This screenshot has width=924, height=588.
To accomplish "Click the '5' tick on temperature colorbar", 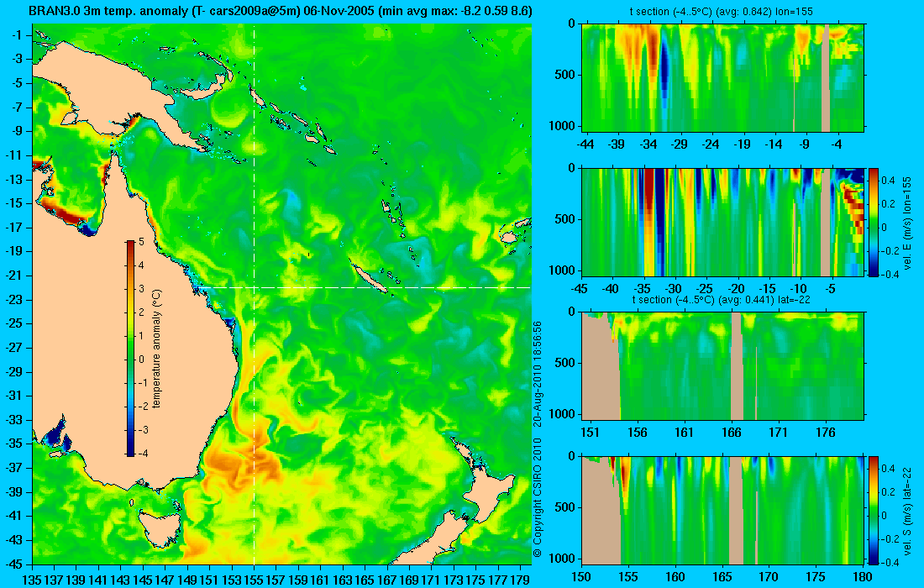I will 141,242.
